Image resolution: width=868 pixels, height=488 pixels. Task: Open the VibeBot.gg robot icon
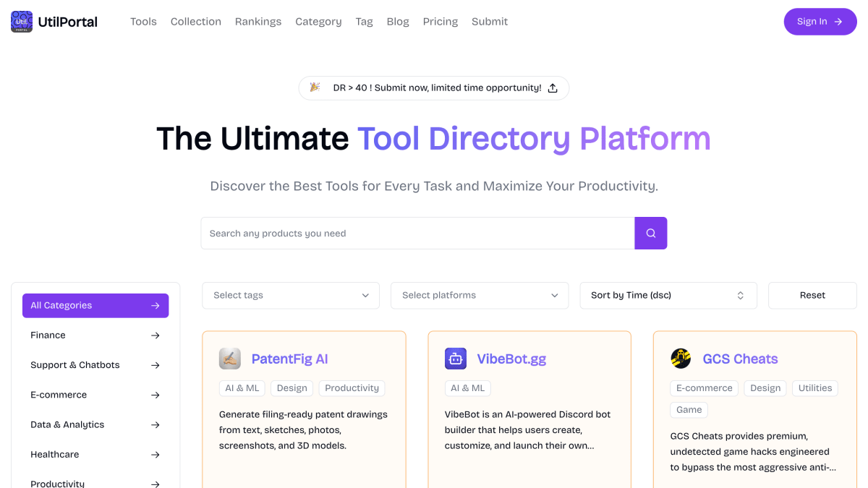click(456, 359)
